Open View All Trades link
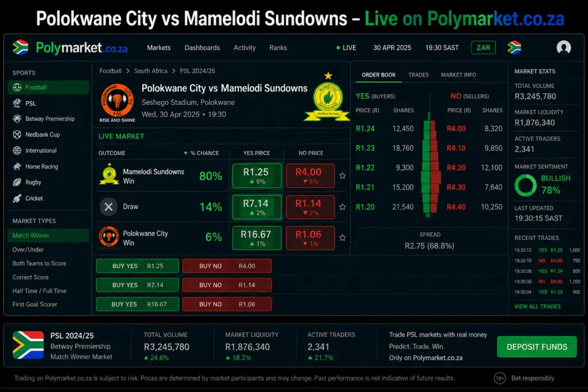 coord(537,306)
